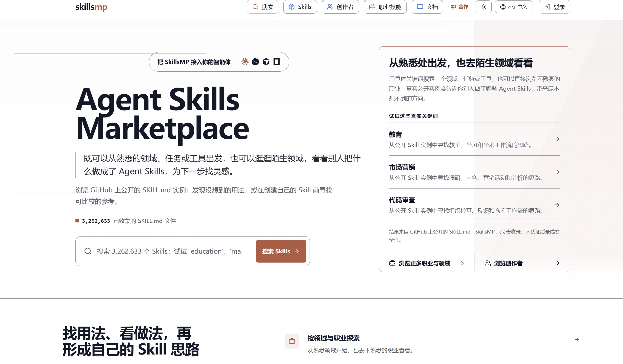The image size is (623, 364).
Task: Click the orange Claude starburst icon
Action: [245, 62]
